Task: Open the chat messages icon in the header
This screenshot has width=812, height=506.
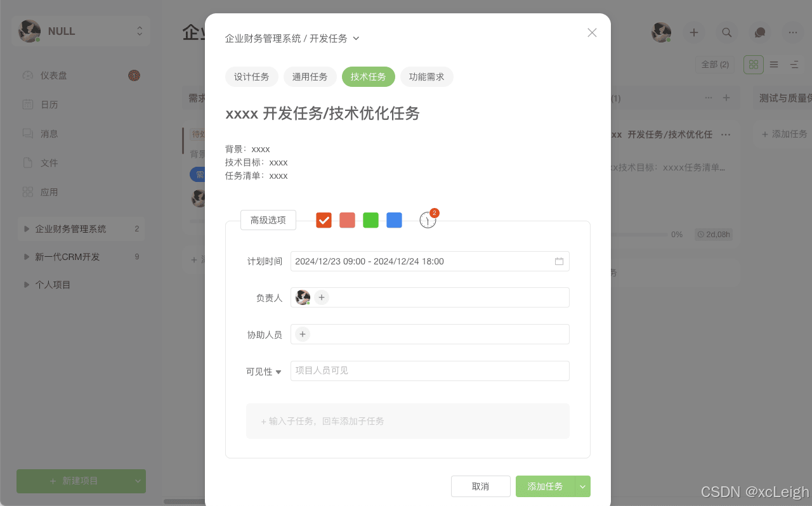Action: coord(759,32)
